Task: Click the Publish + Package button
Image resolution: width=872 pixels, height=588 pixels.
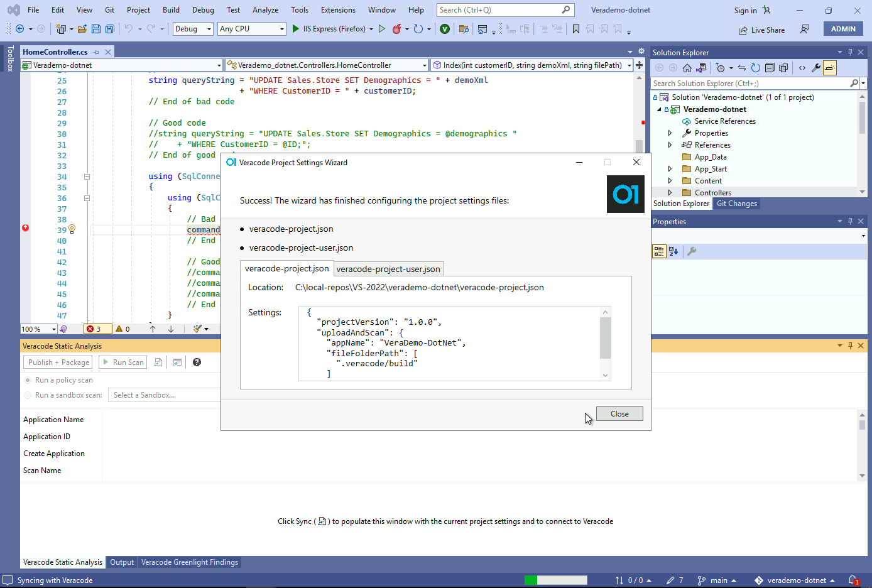Action: tap(58, 362)
